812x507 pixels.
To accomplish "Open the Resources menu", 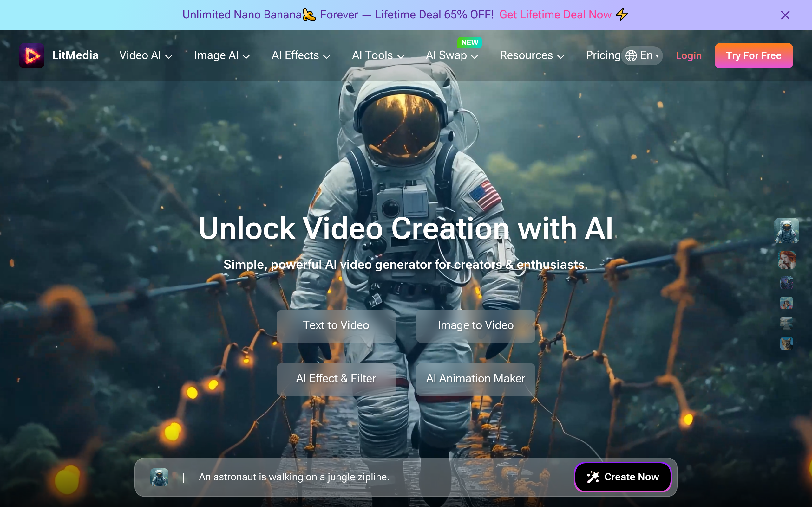I will pos(532,55).
